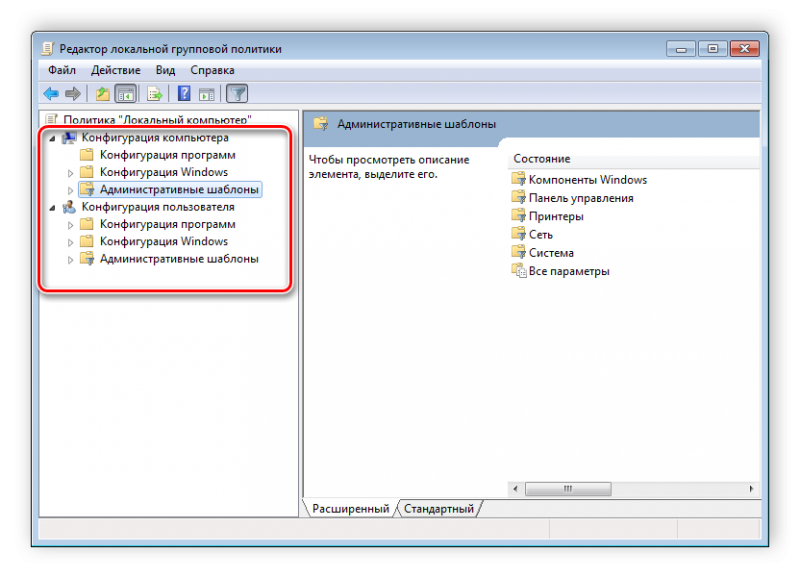Click the Принтеры folder icon
800x578 pixels.
tap(518, 216)
